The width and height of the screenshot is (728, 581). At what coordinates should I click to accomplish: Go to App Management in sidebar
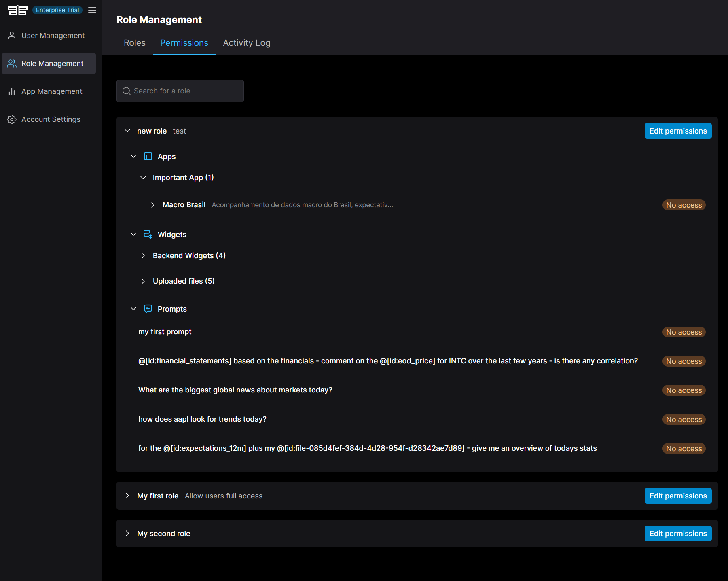click(x=49, y=91)
